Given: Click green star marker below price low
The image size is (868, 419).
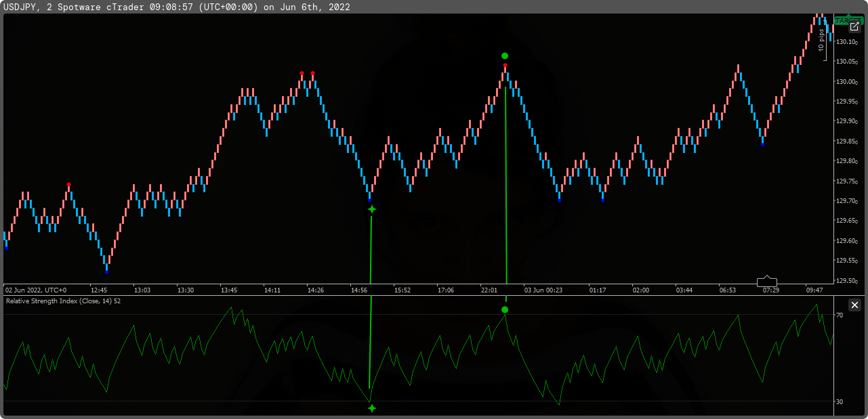Looking at the screenshot, I should (x=371, y=210).
